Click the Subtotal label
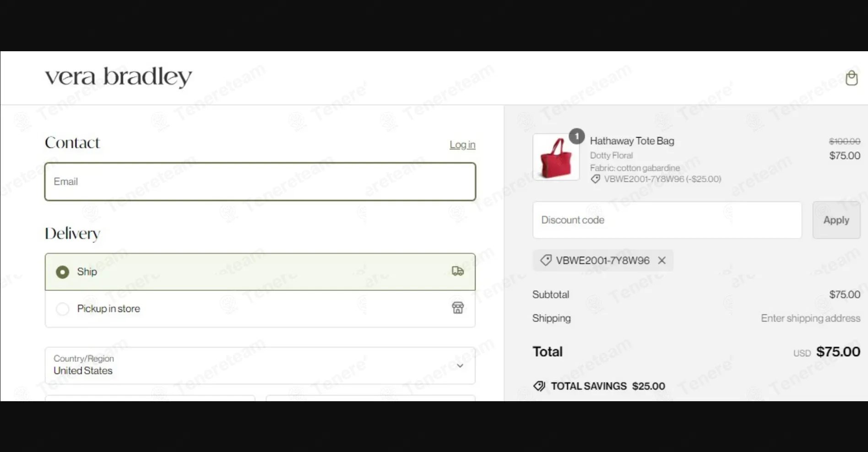The image size is (868, 452). tap(551, 295)
